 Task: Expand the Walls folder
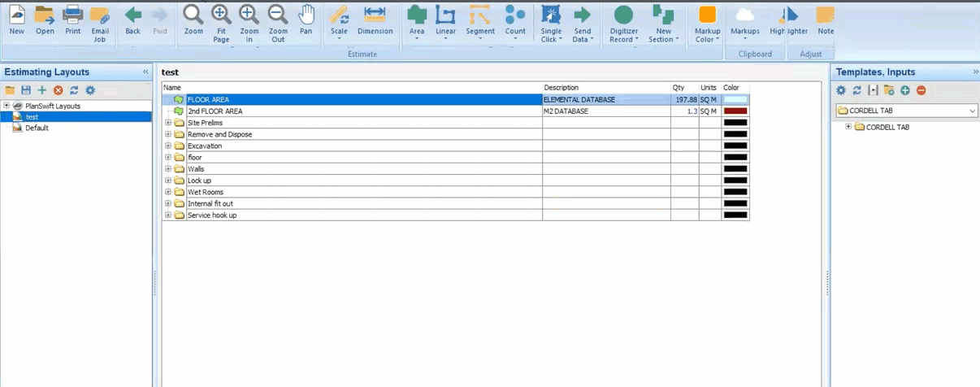click(x=168, y=169)
